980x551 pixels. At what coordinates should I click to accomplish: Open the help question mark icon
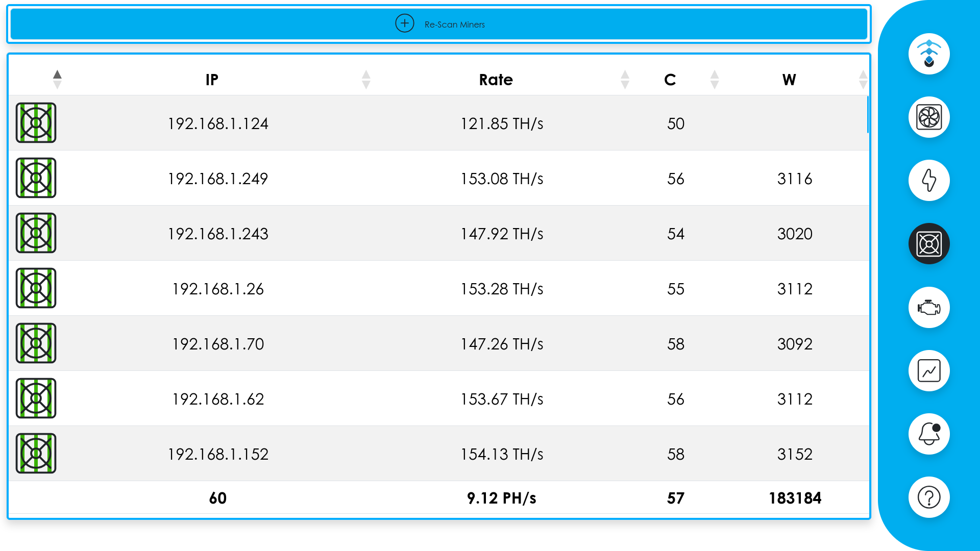929,497
